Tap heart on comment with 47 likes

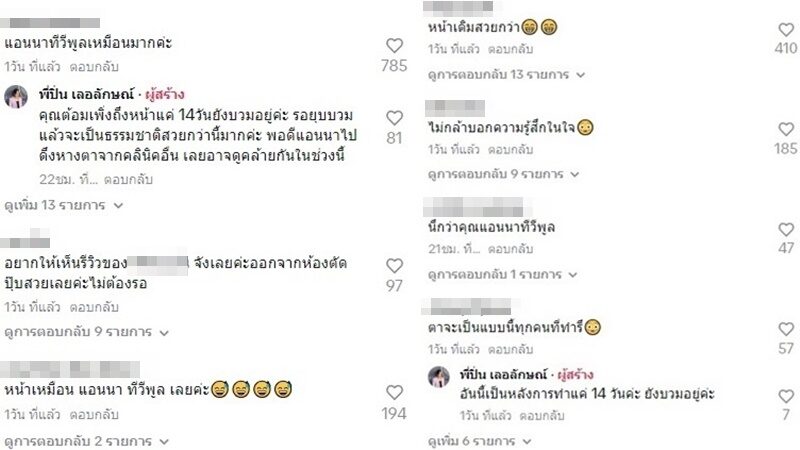(786, 229)
